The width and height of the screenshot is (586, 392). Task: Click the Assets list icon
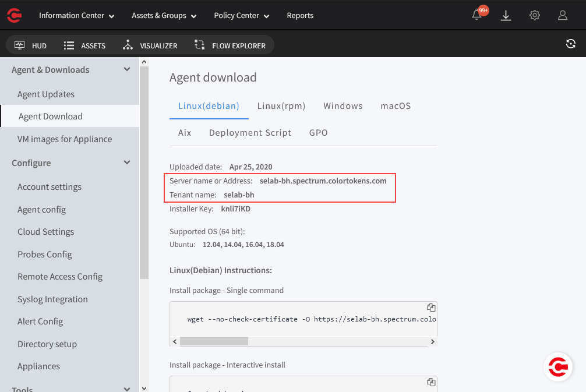point(69,45)
